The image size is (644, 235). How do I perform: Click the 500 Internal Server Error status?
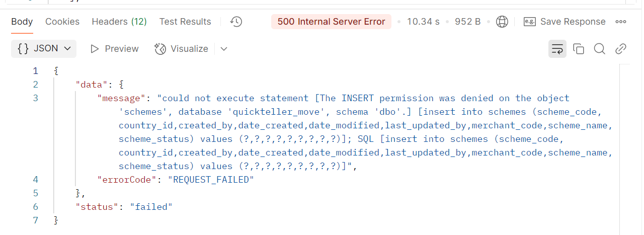[331, 22]
